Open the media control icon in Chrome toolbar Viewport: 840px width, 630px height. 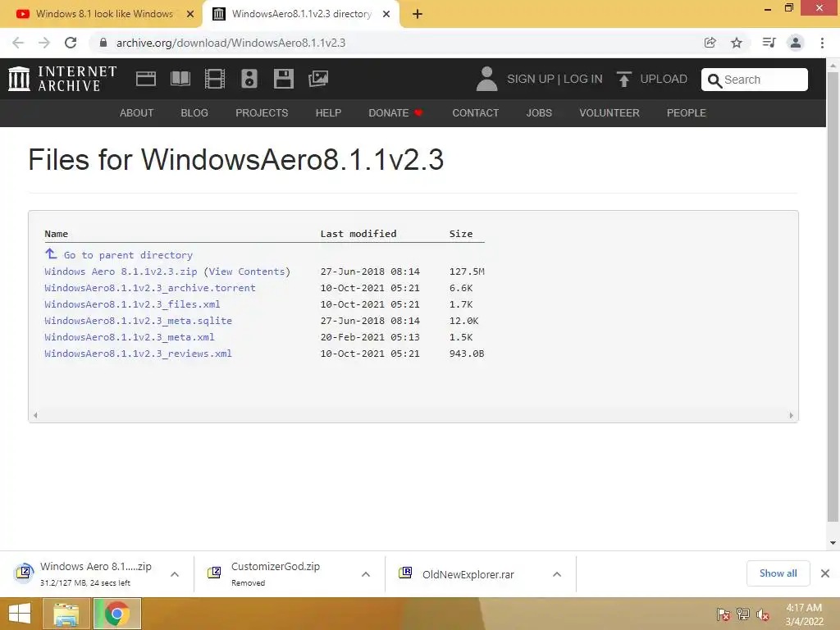769,43
